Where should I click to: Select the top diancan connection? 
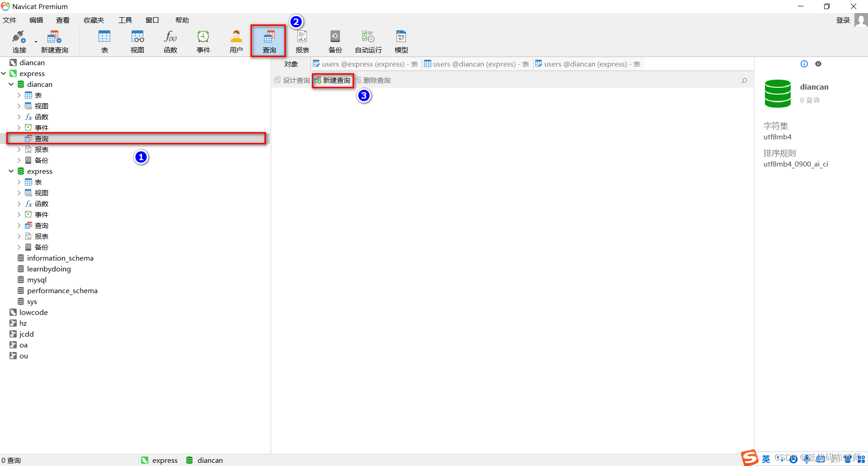pos(32,62)
